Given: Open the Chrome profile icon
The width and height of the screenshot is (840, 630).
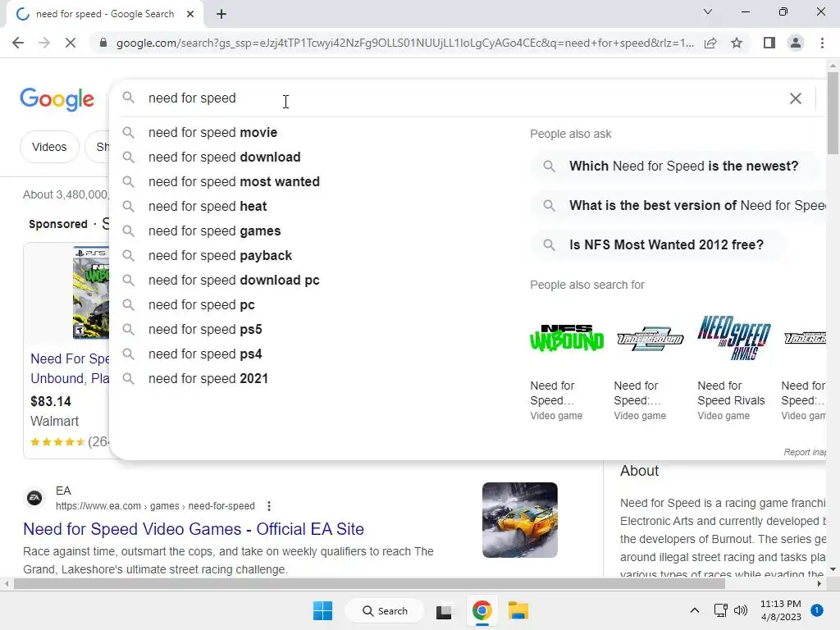Looking at the screenshot, I should click(x=796, y=43).
